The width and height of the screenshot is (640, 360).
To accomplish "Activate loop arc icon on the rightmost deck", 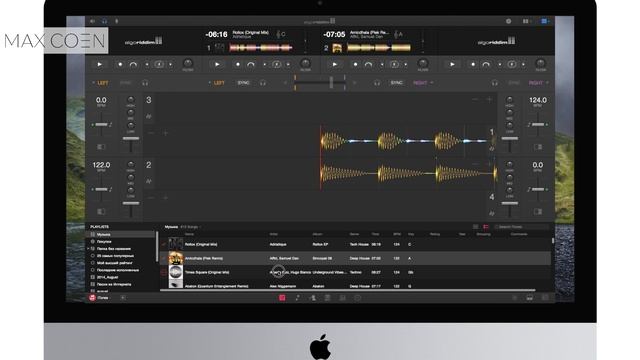I will 486,64.
